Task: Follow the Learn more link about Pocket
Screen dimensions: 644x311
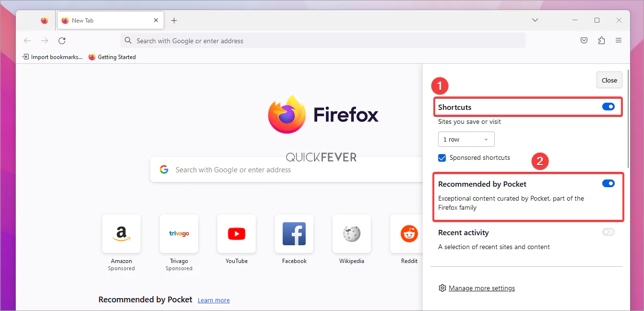Action: point(214,300)
